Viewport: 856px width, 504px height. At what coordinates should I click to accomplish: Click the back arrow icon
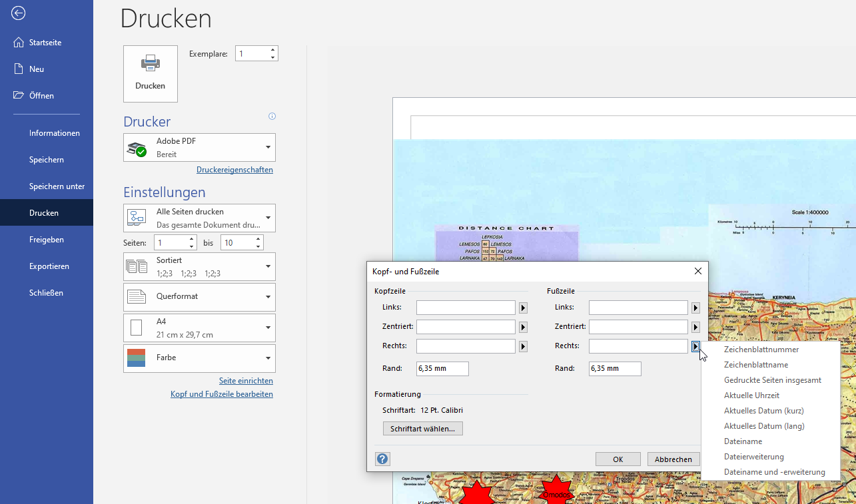point(19,13)
